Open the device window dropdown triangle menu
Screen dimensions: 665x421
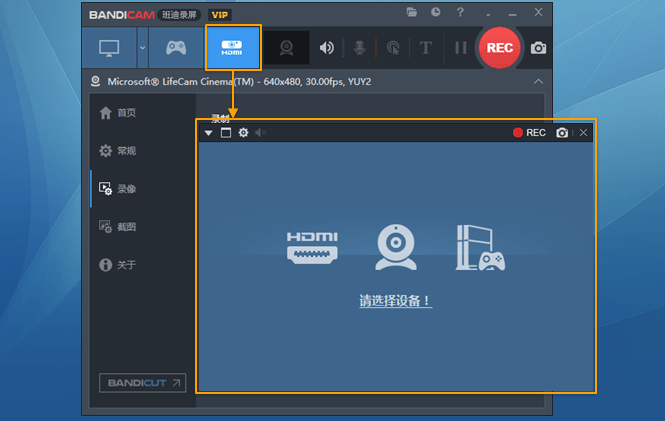208,133
